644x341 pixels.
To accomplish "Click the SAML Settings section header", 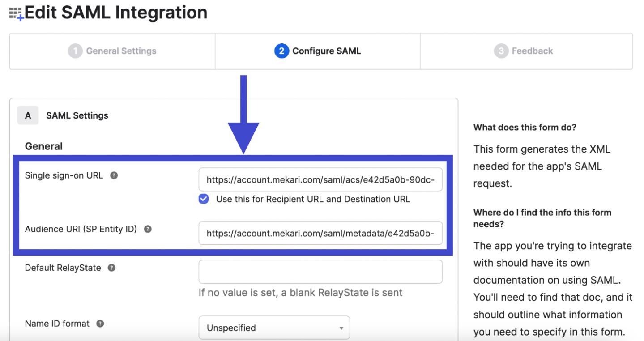I will point(77,115).
